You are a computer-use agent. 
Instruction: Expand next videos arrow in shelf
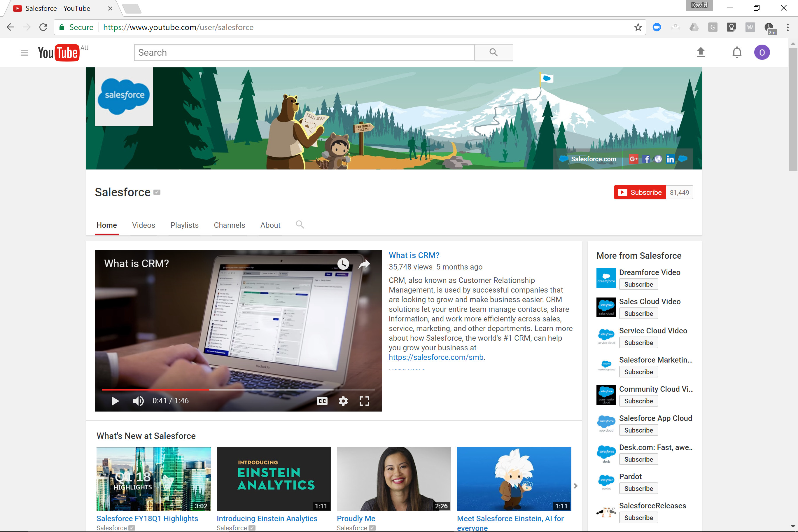point(575,486)
